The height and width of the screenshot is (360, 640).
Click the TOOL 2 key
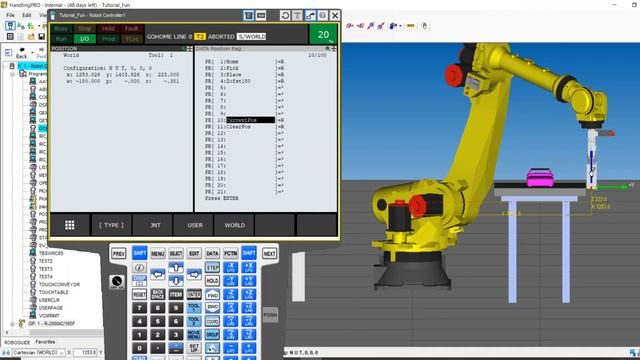click(x=194, y=321)
